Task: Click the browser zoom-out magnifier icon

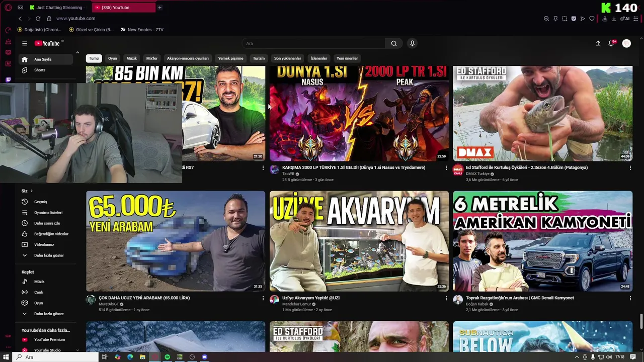Action: pyautogui.click(x=546, y=19)
